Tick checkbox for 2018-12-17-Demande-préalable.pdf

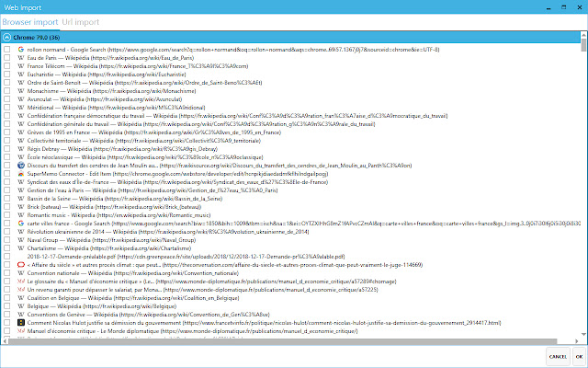pyautogui.click(x=6, y=257)
